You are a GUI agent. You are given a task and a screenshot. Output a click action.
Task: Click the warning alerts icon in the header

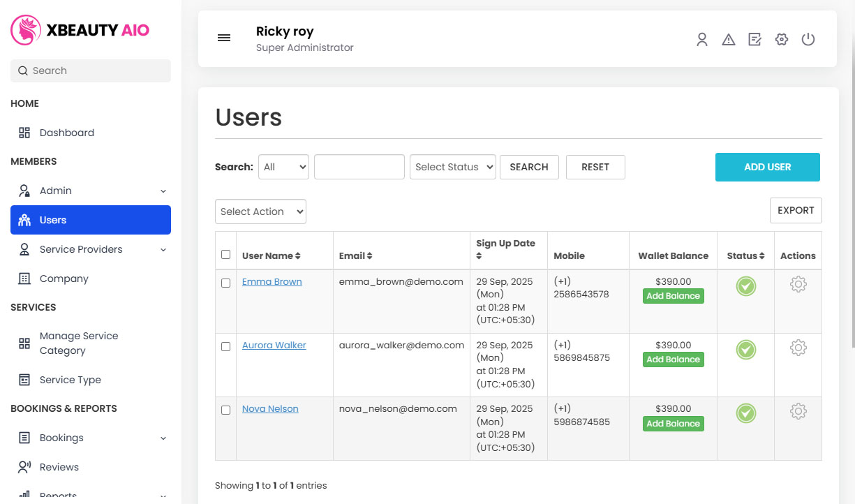[728, 40]
